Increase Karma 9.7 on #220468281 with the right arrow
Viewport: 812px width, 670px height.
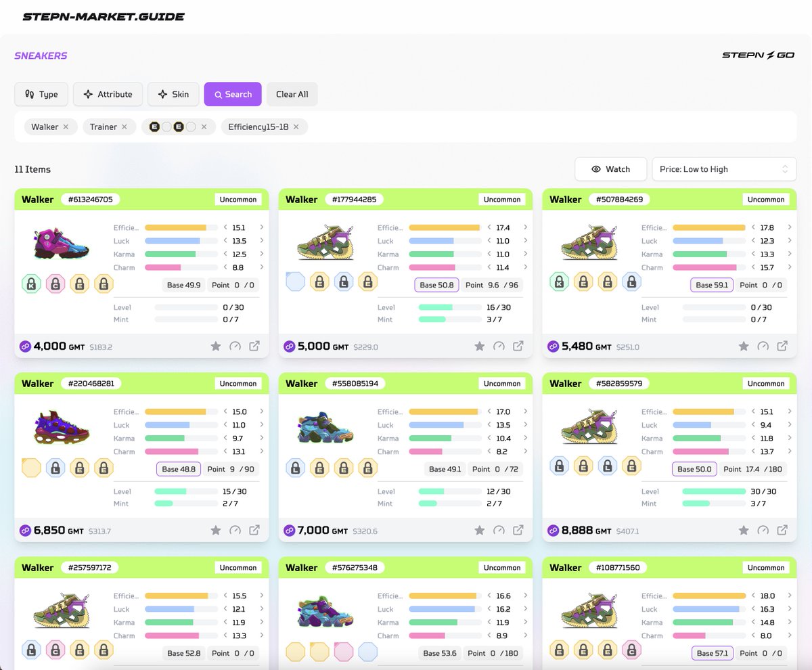tap(261, 439)
